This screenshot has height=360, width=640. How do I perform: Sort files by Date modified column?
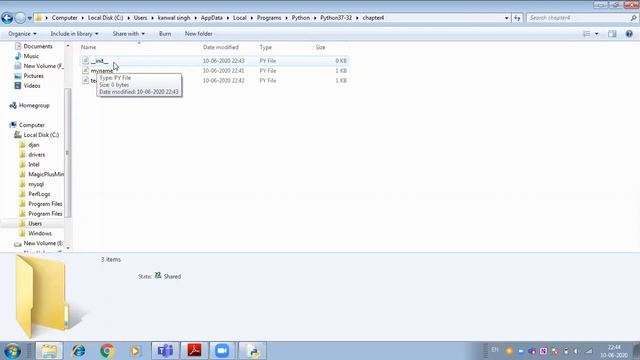[x=221, y=47]
